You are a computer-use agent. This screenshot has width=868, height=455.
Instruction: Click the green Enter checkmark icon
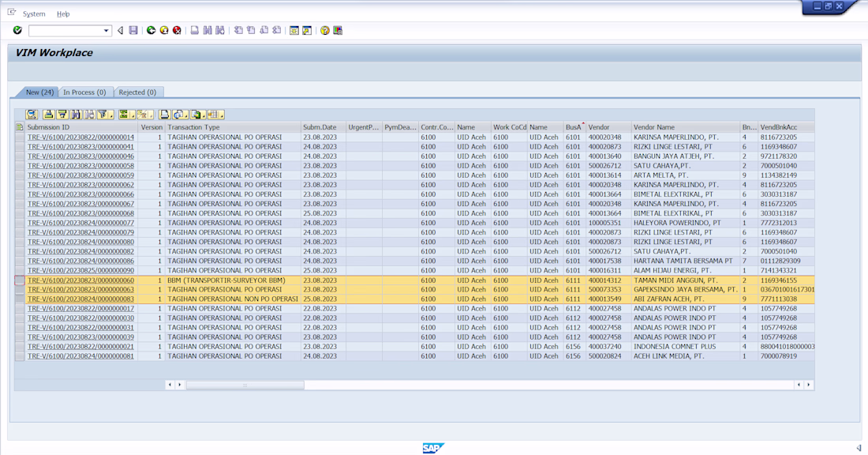pyautogui.click(x=17, y=30)
